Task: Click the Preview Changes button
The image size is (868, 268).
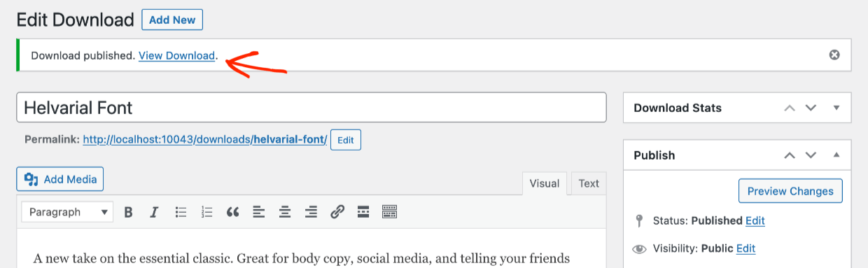Action: click(x=790, y=191)
